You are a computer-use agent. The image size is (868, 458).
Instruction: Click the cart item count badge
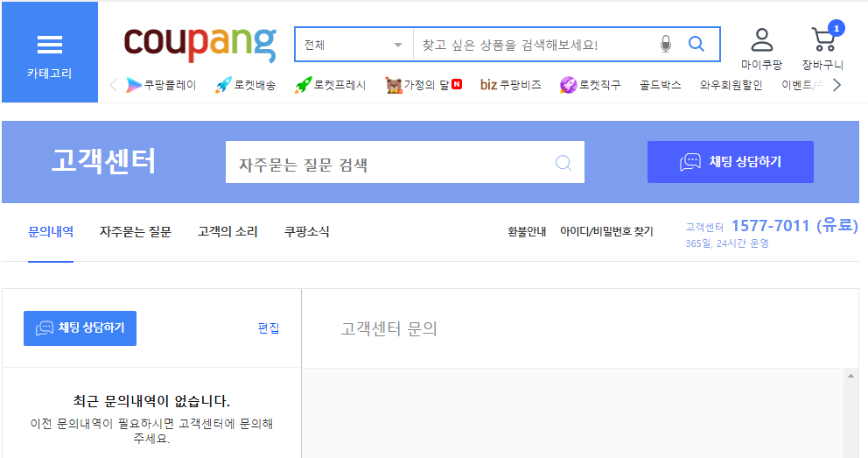point(836,28)
